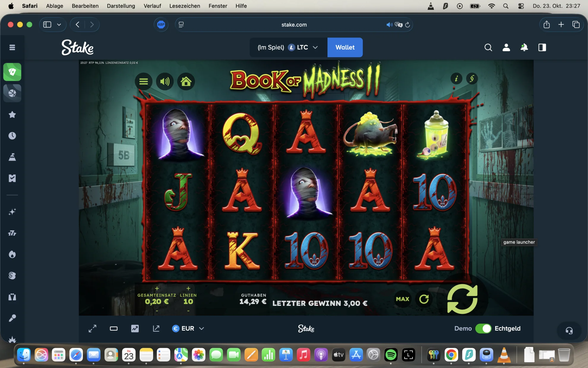The image size is (588, 368).
Task: Open the live support headset button
Action: pos(569,331)
